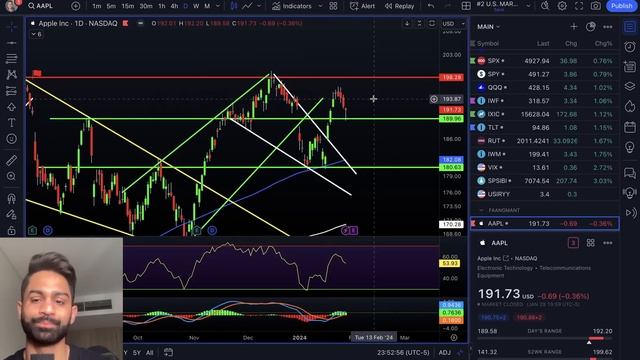
Task: Select the 4h timeframe
Action: [x=174, y=6]
